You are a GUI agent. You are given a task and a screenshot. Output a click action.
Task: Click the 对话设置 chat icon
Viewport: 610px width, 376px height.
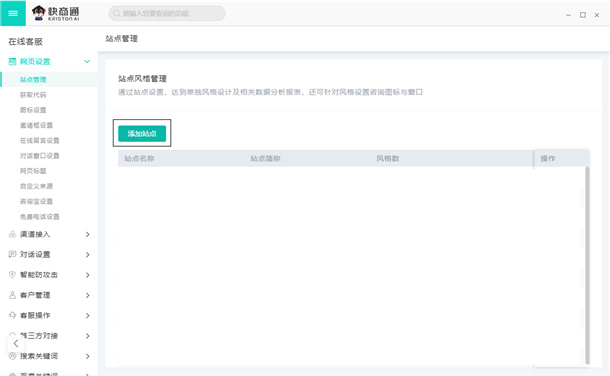[x=12, y=254]
